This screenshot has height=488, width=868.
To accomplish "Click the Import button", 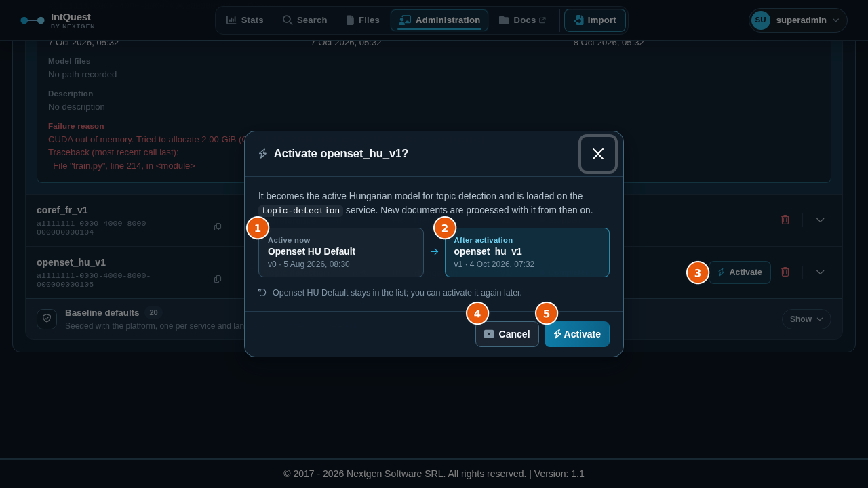I will coord(595,20).
